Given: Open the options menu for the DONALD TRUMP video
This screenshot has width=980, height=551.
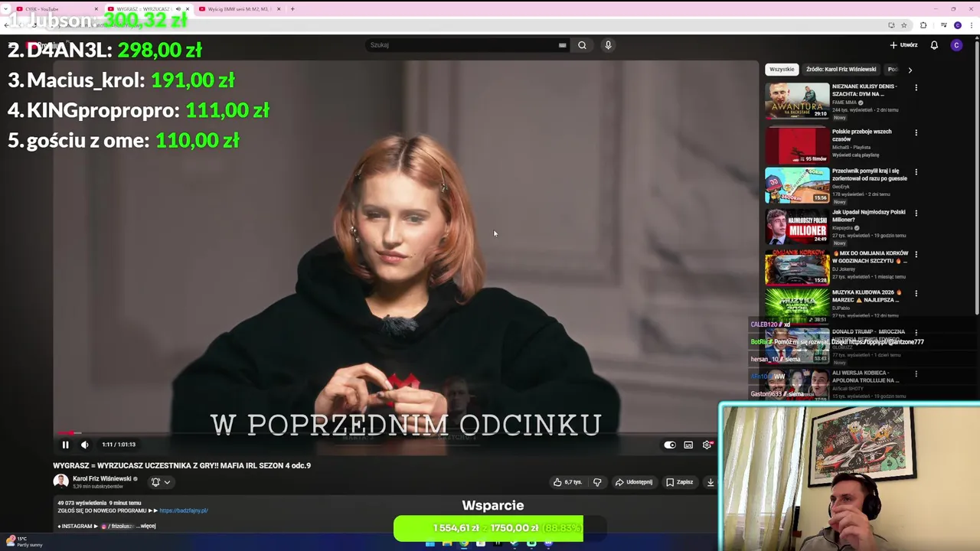Looking at the screenshot, I should coord(916,333).
